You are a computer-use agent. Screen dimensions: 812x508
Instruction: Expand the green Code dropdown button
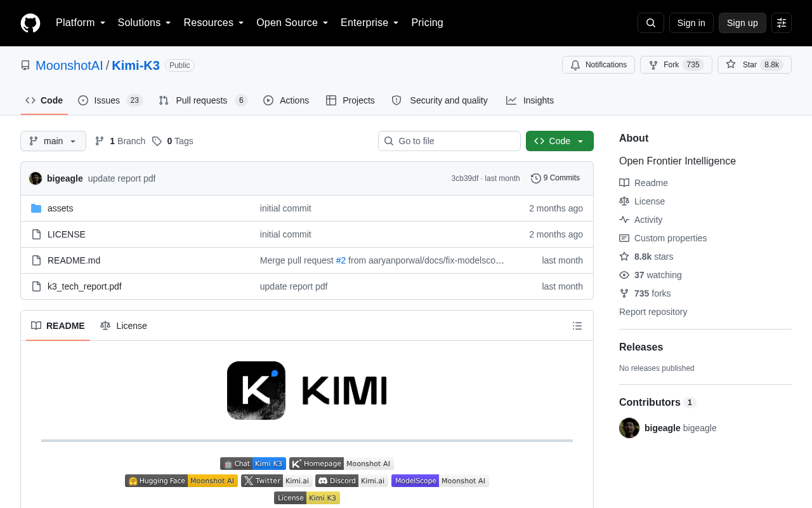click(x=560, y=141)
